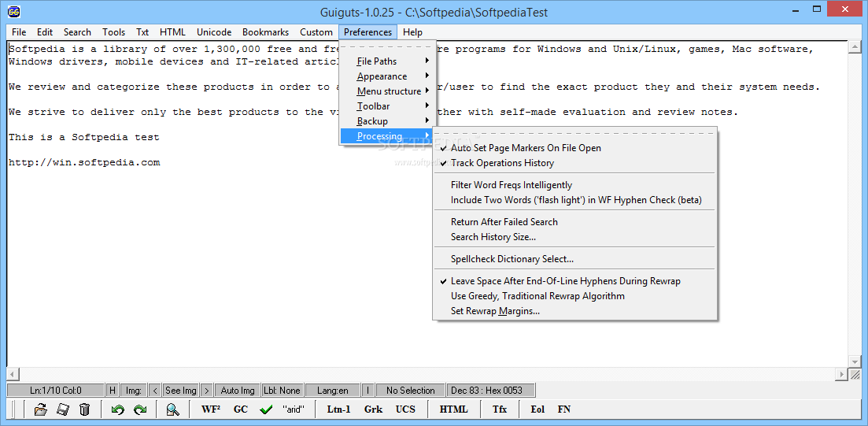Close the open Preferences menu via its menu bar item
Viewport: 868px width, 426px height.
(x=368, y=32)
